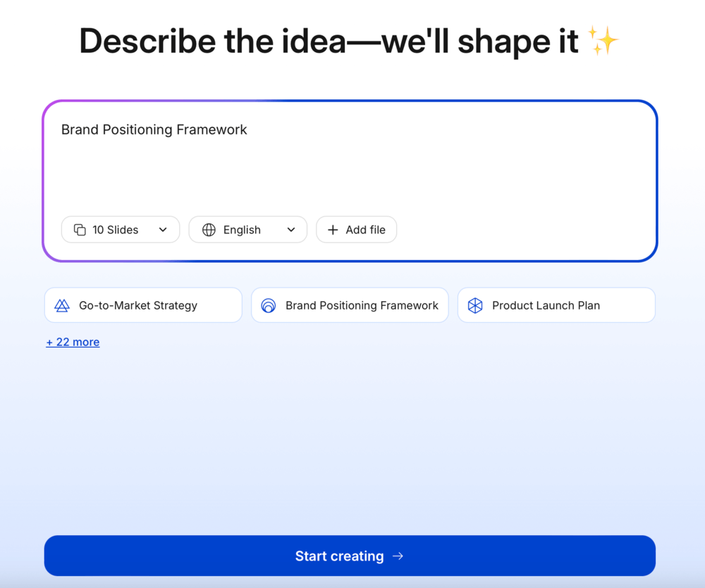Viewport: 705px width, 588px height.
Task: Pick the Product Launch Plan suggestion
Action: tap(556, 305)
